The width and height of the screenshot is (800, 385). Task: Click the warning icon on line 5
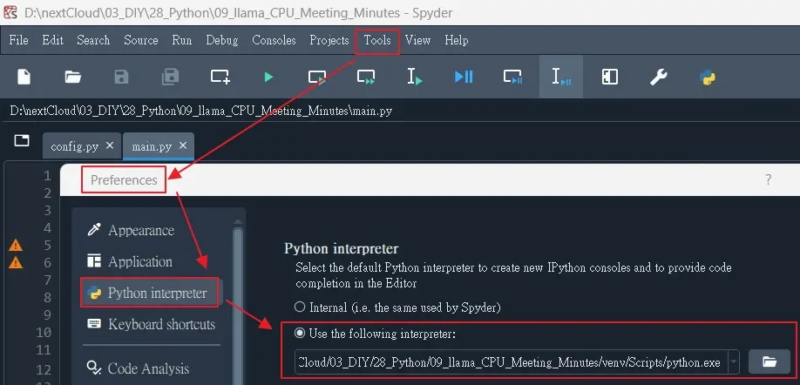[x=16, y=246]
